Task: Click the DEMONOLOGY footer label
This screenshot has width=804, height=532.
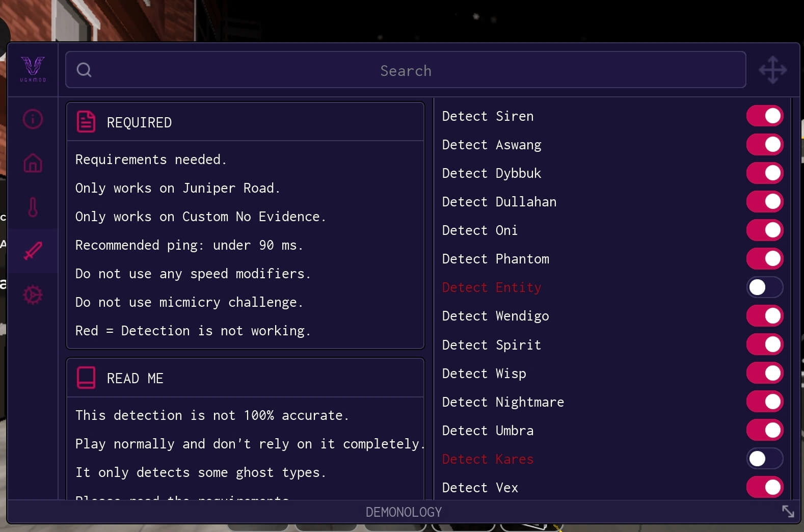Action: (404, 512)
